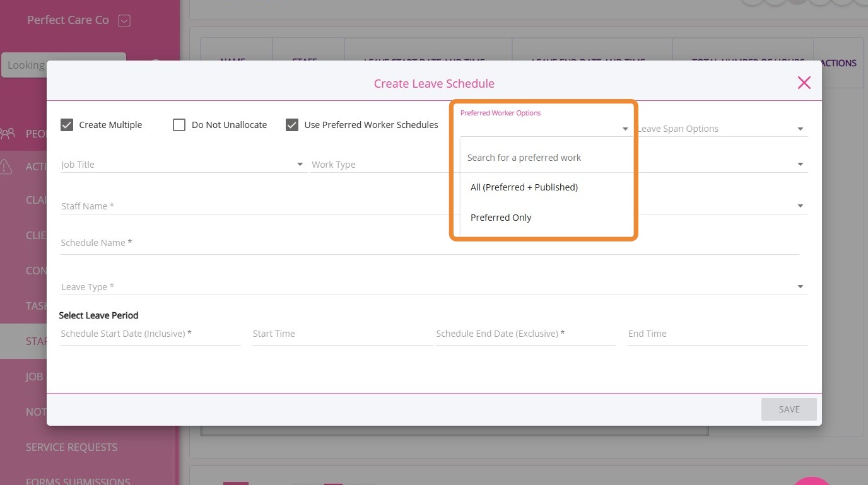Image resolution: width=868 pixels, height=485 pixels.
Task: Expand the Job Title dropdown
Action: coord(183,165)
